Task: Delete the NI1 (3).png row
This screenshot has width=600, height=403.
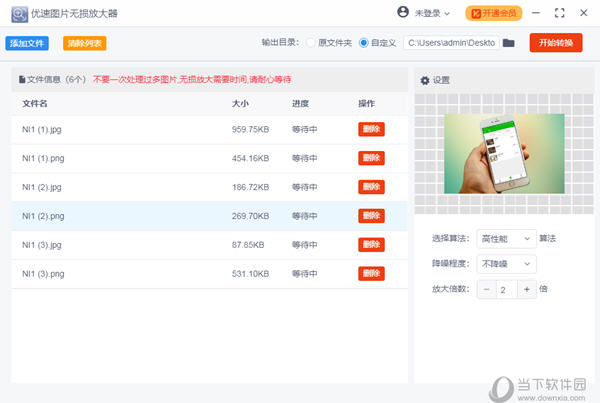Action: coord(371,274)
